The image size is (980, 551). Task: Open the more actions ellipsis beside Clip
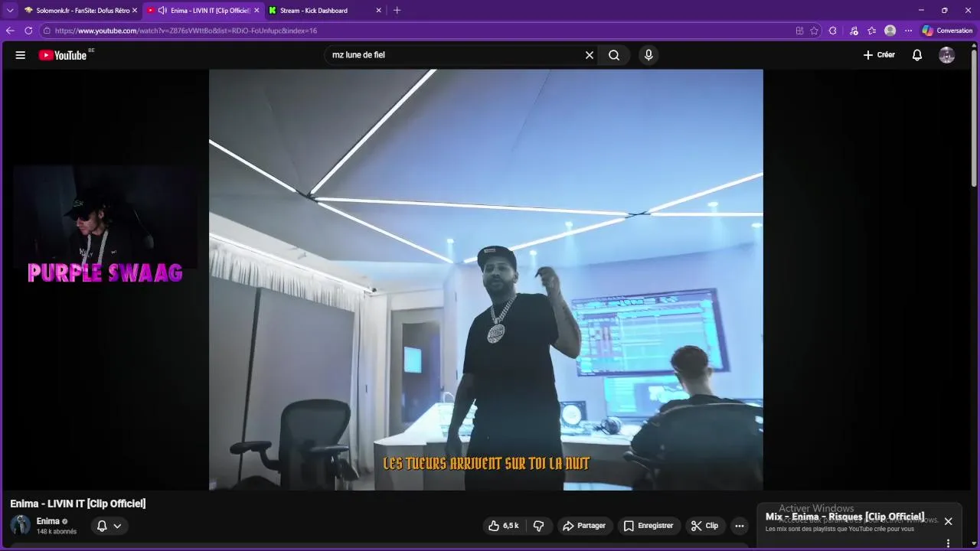point(739,526)
